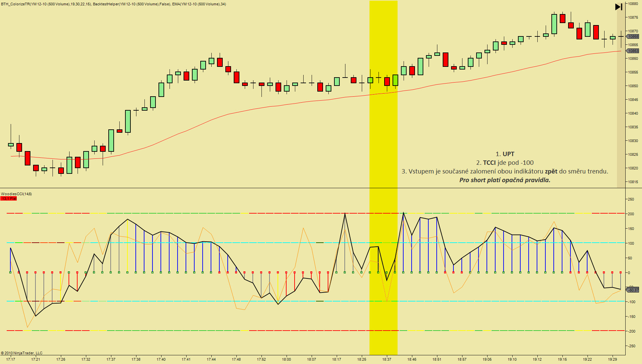Click the 18:37 time axis label

point(387,359)
